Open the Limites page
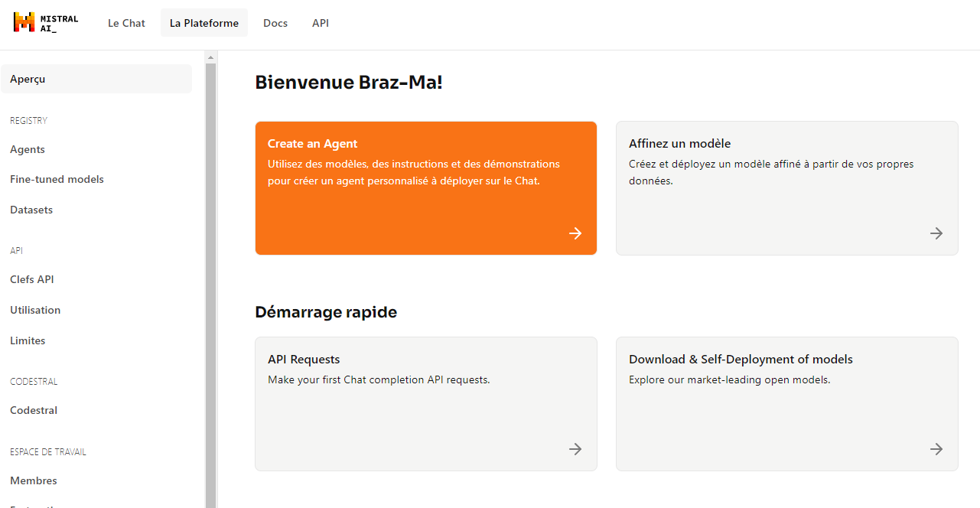The height and width of the screenshot is (508, 980). (x=28, y=340)
